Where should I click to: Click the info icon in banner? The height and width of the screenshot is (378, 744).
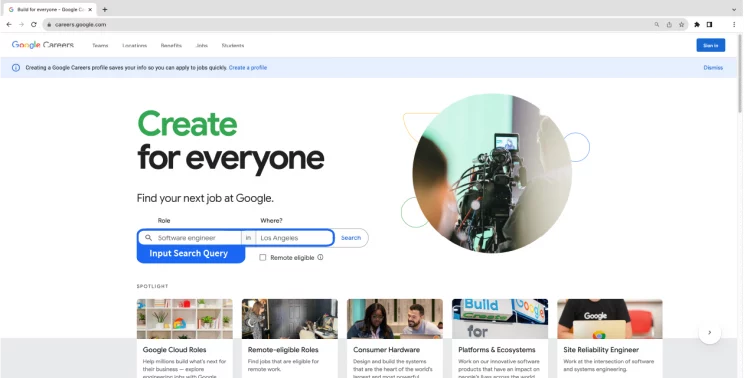click(16, 68)
